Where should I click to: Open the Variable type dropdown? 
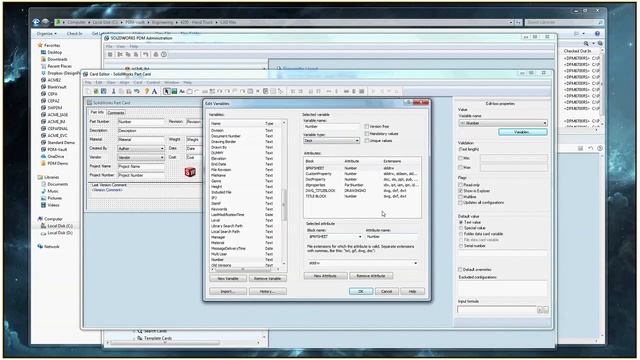pyautogui.click(x=331, y=140)
